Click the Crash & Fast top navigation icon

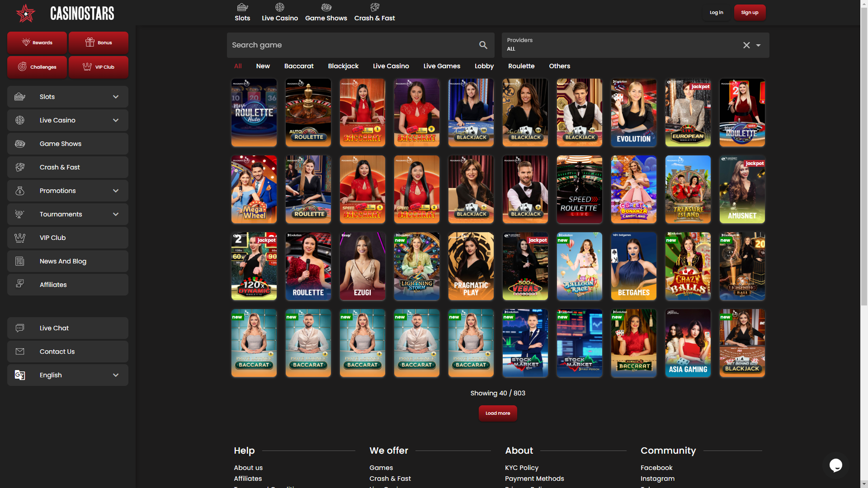374,7
